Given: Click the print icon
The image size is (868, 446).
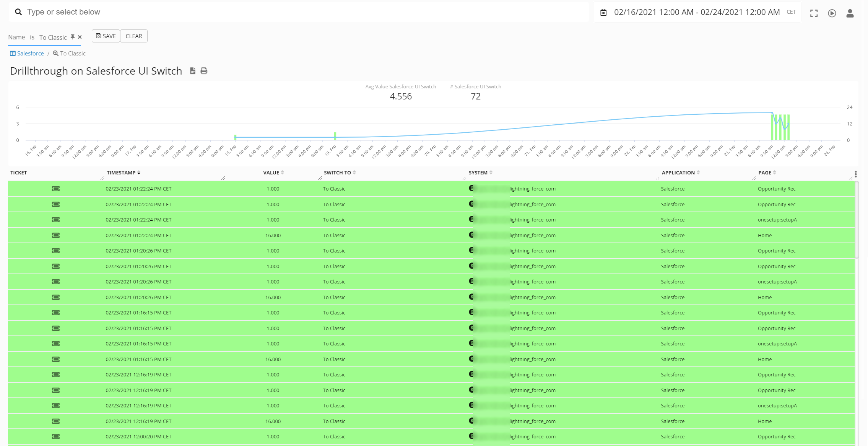Looking at the screenshot, I should point(204,71).
